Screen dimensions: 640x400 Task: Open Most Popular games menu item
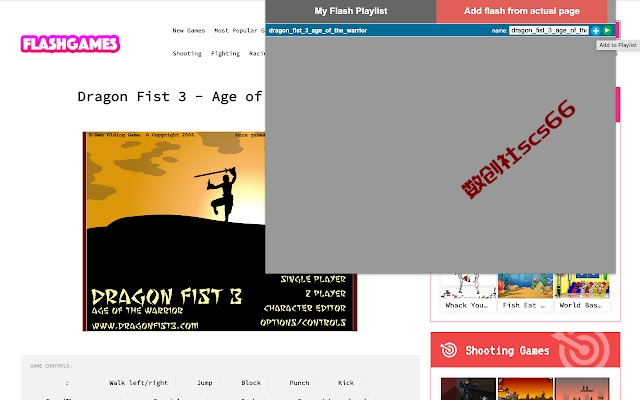(x=240, y=31)
